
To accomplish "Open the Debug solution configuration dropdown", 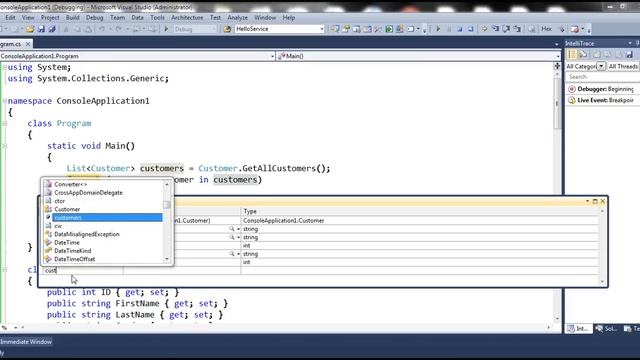I will (214, 29).
